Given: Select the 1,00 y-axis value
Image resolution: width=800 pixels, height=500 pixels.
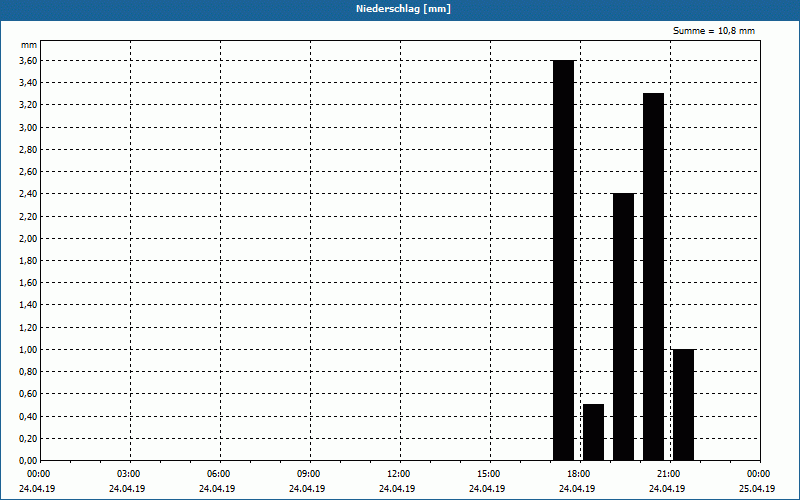Looking at the screenshot, I should click(x=28, y=349).
